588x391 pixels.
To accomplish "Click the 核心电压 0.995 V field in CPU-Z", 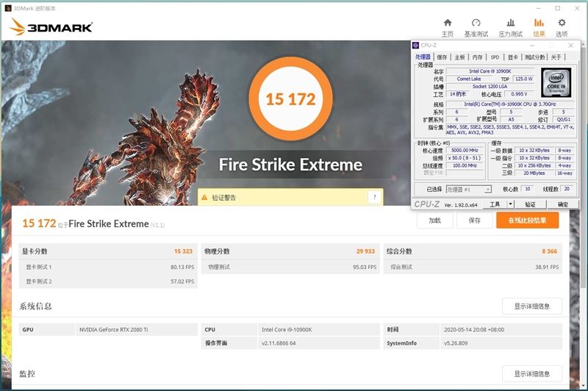I will pos(519,94).
